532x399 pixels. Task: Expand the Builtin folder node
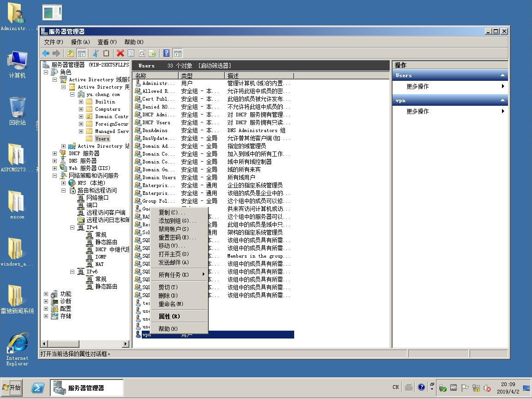click(81, 102)
